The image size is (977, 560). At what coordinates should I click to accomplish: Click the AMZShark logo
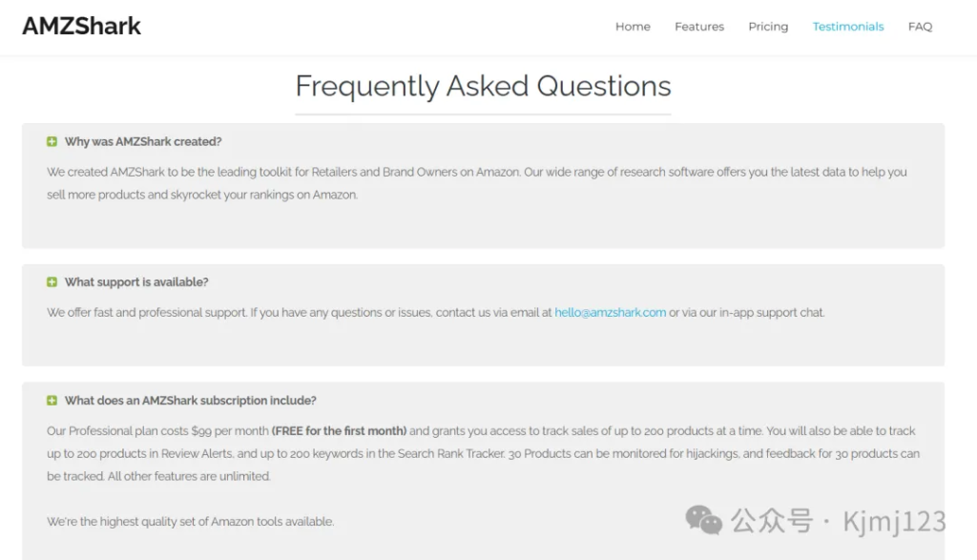[x=82, y=26]
